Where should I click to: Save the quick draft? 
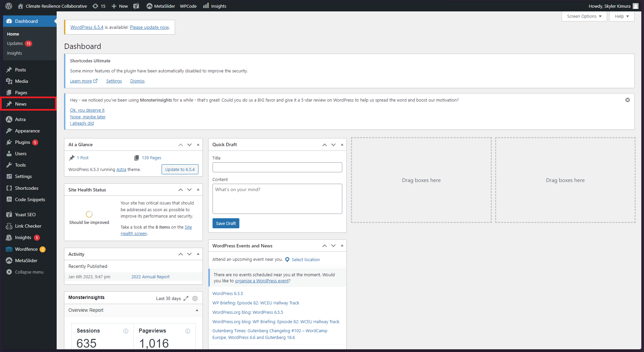click(226, 223)
